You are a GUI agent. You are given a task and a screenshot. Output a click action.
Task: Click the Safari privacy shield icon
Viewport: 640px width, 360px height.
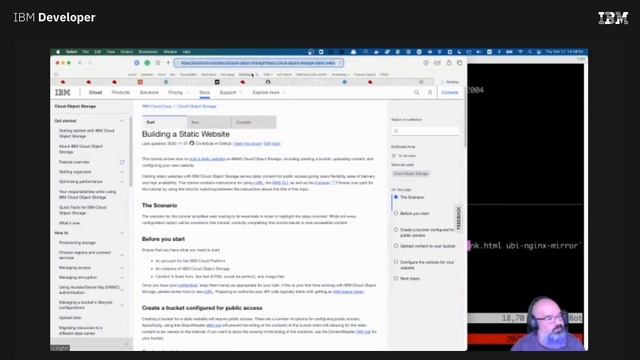pos(426,63)
